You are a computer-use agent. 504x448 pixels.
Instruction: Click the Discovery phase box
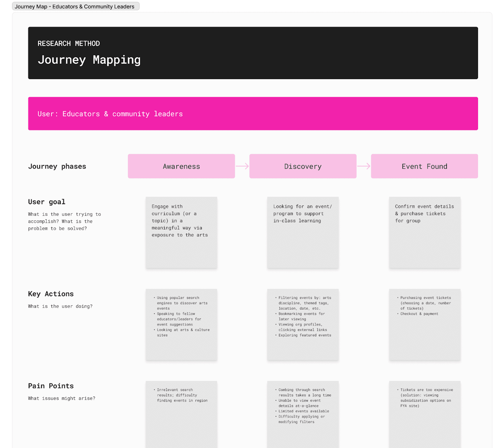(303, 166)
